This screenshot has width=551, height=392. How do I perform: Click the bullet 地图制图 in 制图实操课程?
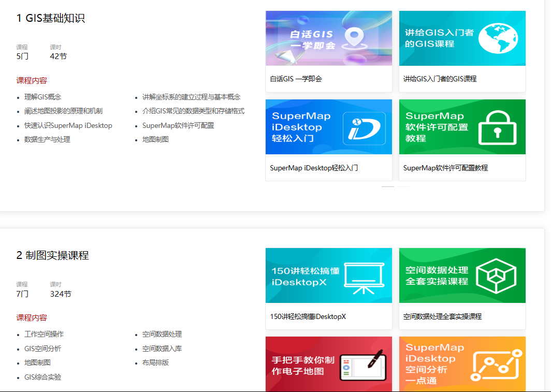click(37, 362)
